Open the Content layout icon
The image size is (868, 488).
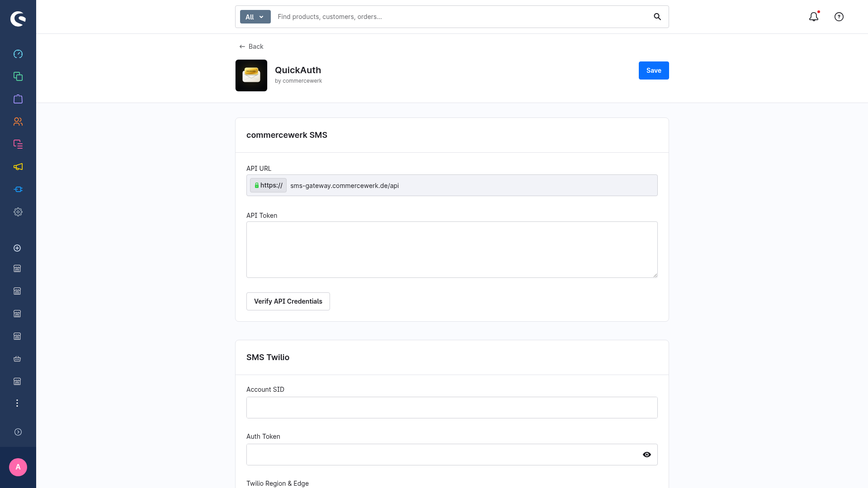(18, 144)
